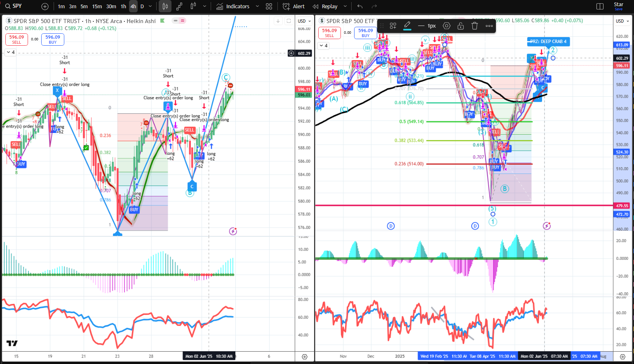The height and width of the screenshot is (364, 634).
Task: Click the down-arrow pane button on left chart
Action: (278, 21)
